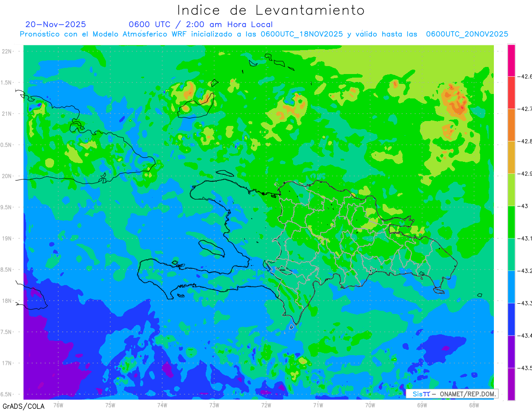Click the legend value "-43.4"
Image resolution: width=532 pixels, height=411 pixels.
coord(525,336)
